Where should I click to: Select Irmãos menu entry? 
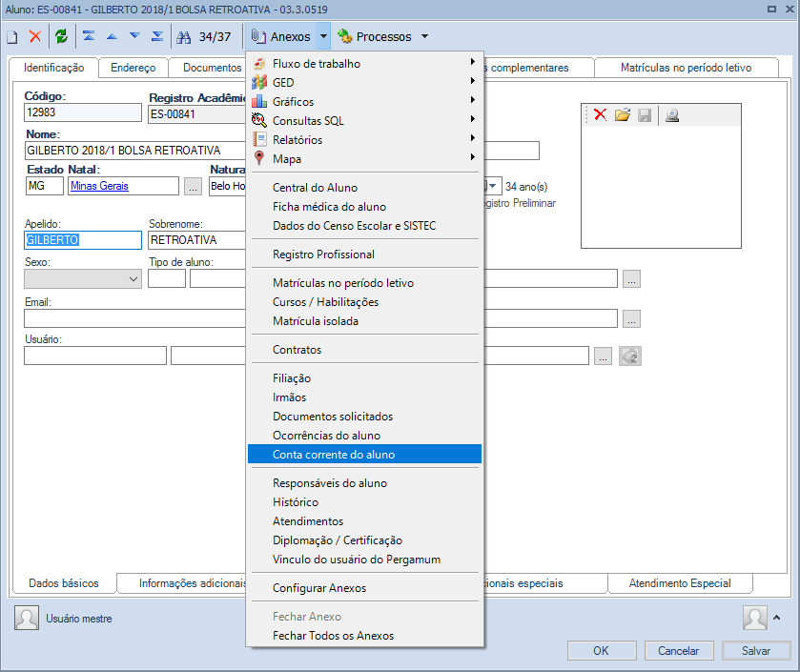[x=365, y=397]
